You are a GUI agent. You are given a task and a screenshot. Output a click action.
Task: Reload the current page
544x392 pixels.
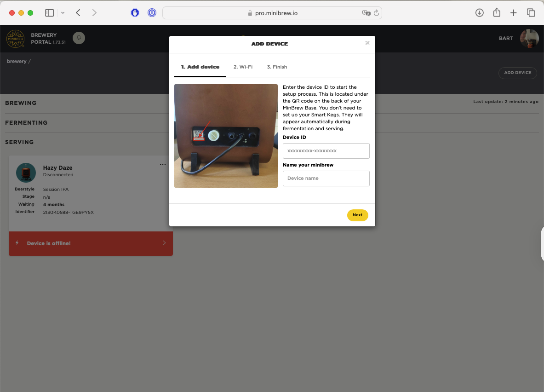point(377,13)
